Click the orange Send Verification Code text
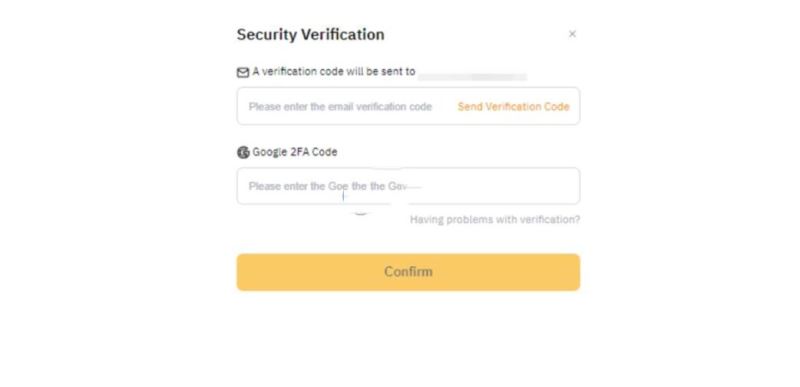The height and width of the screenshot is (387, 800). [513, 107]
